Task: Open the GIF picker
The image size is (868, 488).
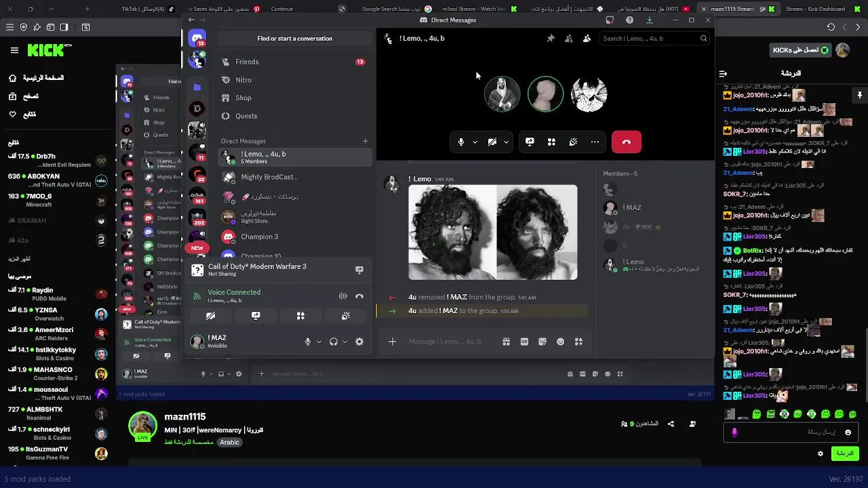Action: click(x=524, y=342)
